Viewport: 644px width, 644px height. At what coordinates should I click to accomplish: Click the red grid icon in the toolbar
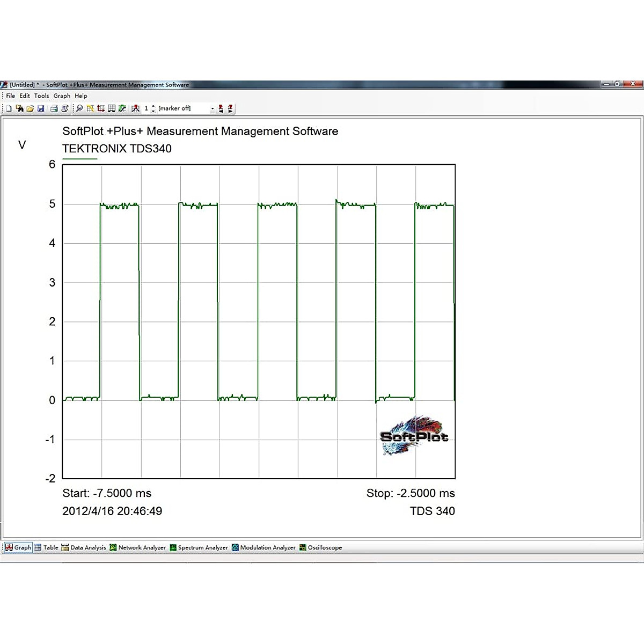click(x=101, y=108)
